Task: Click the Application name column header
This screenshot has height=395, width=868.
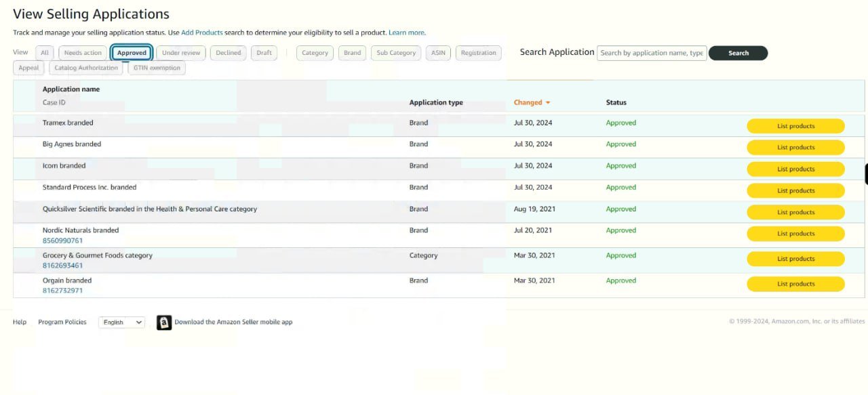Action: (x=71, y=89)
